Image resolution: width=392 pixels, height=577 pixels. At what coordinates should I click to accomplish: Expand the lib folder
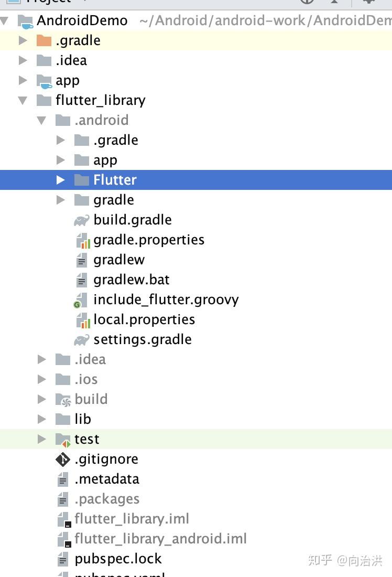click(x=42, y=419)
